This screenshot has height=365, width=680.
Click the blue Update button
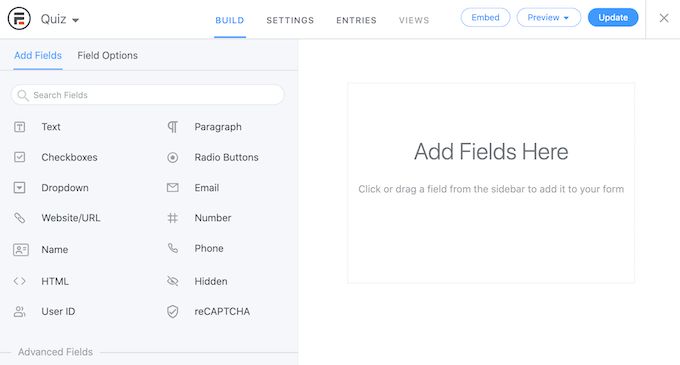coord(613,17)
